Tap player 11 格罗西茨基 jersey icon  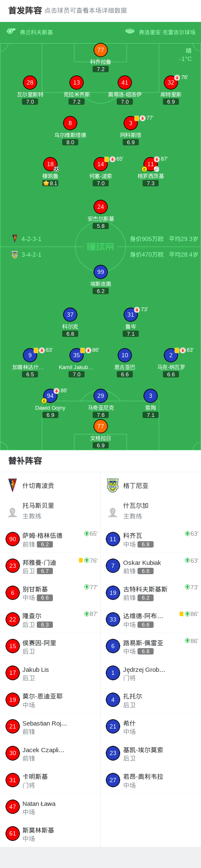click(150, 164)
